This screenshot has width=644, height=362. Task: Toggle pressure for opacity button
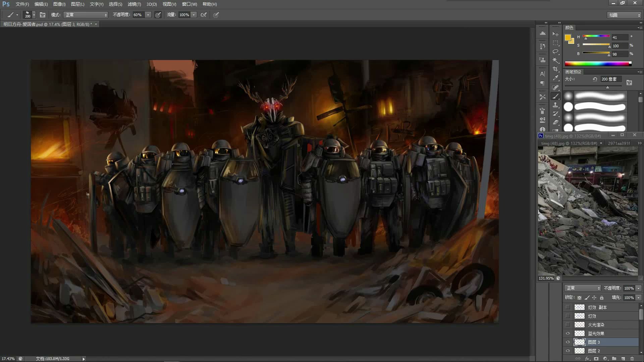(158, 15)
